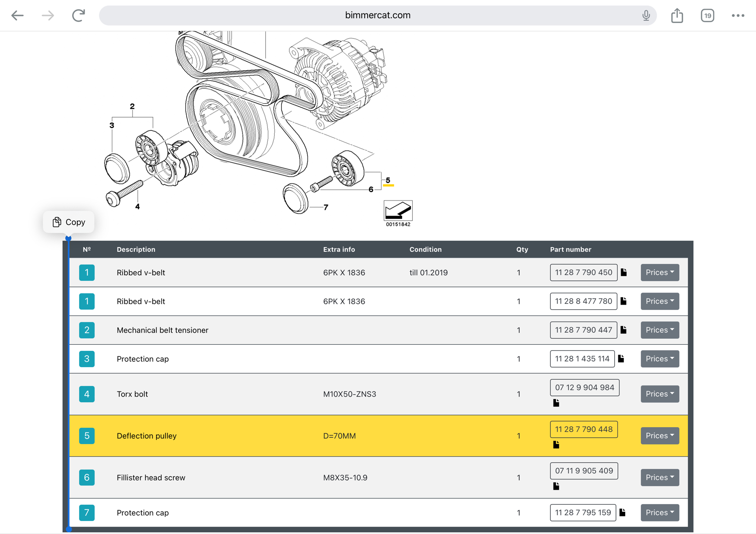Expand Prices for Torx bolt
Image resolution: width=756 pixels, height=534 pixels.
tap(660, 394)
